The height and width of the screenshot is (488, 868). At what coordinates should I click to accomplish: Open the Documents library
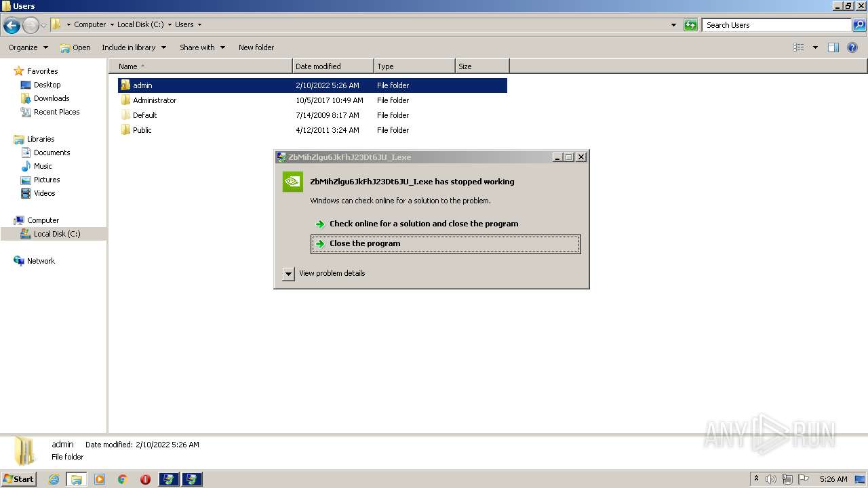point(52,152)
